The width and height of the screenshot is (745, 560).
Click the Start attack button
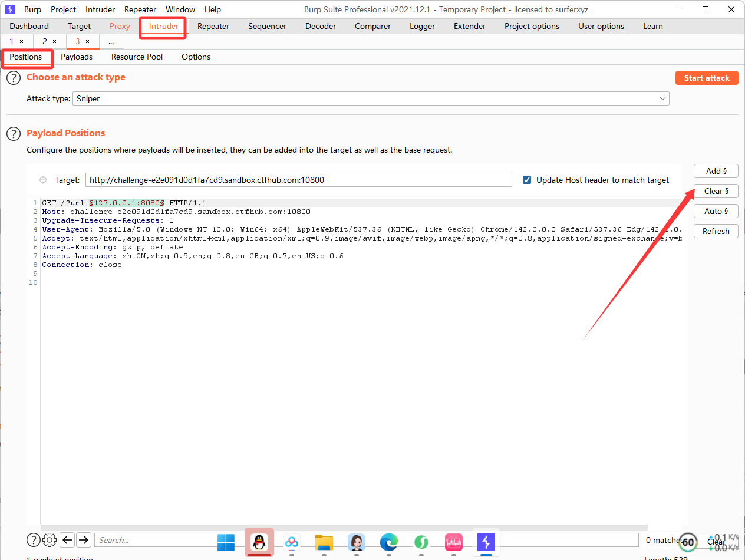tap(707, 78)
